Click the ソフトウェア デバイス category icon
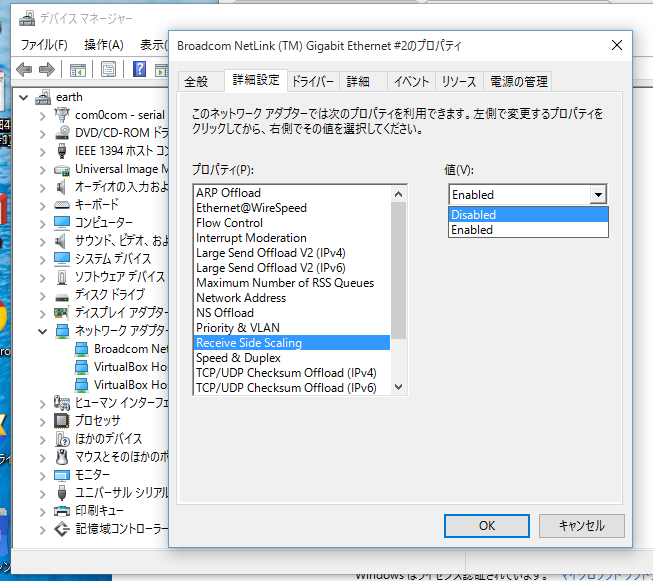 coord(62,277)
